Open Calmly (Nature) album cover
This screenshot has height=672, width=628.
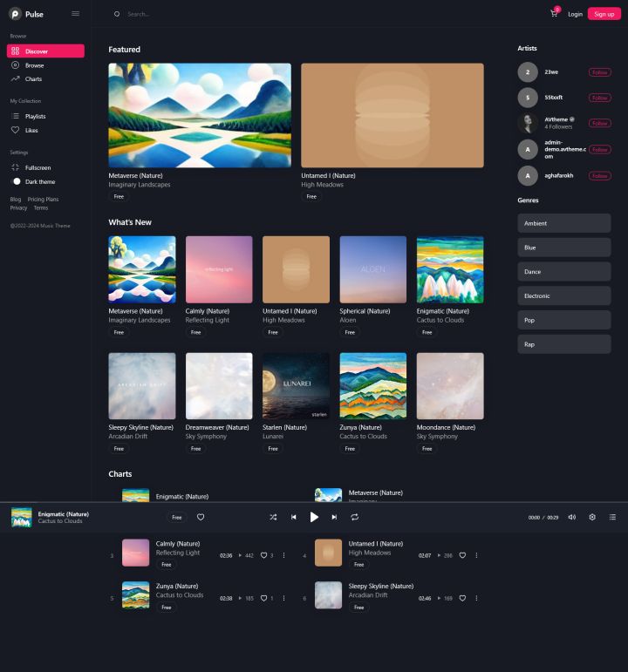point(219,269)
